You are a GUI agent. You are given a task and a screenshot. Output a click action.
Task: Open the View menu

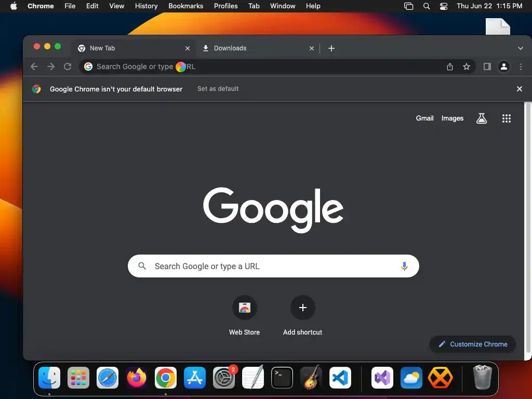pos(117,6)
